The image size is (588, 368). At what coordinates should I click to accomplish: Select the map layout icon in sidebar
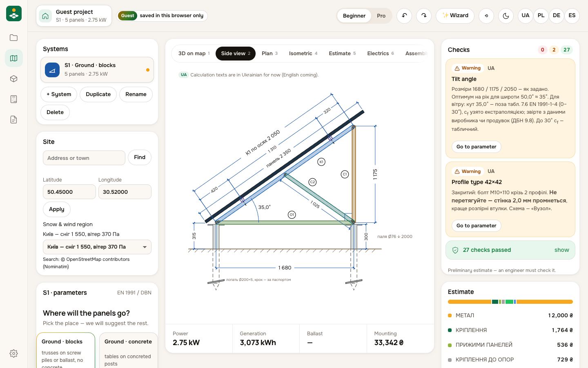click(x=13, y=58)
